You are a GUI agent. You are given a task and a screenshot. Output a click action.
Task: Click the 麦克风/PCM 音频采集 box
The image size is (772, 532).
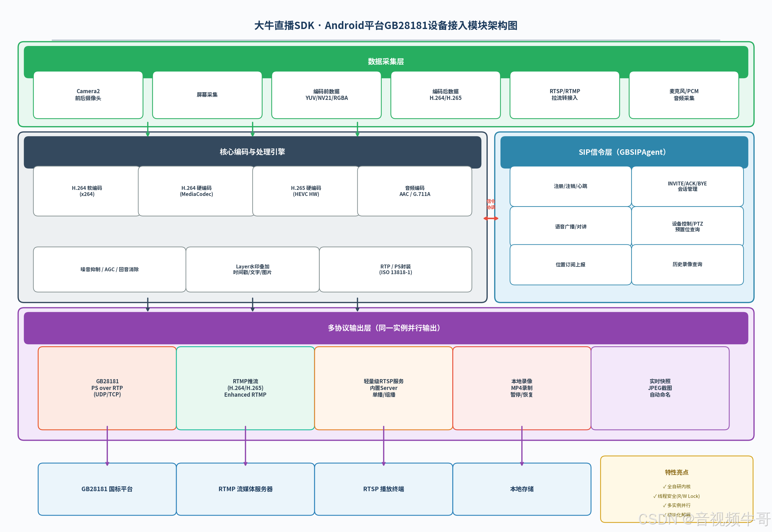point(684,95)
